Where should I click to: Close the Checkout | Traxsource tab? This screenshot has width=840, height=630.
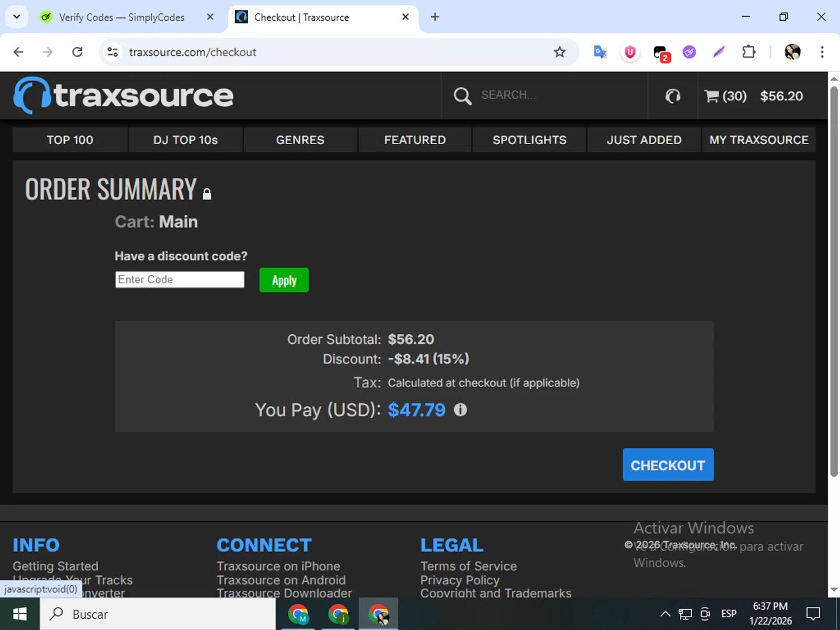(405, 17)
